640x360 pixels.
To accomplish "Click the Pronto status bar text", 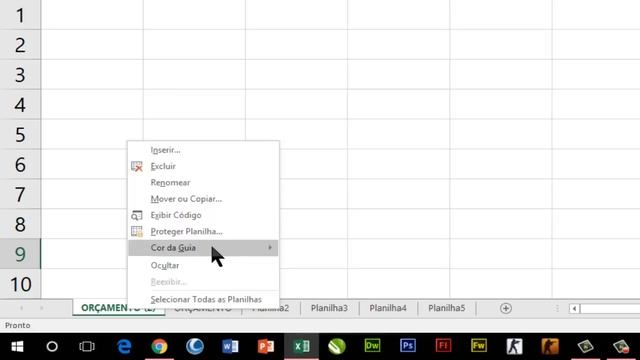I will (x=18, y=325).
